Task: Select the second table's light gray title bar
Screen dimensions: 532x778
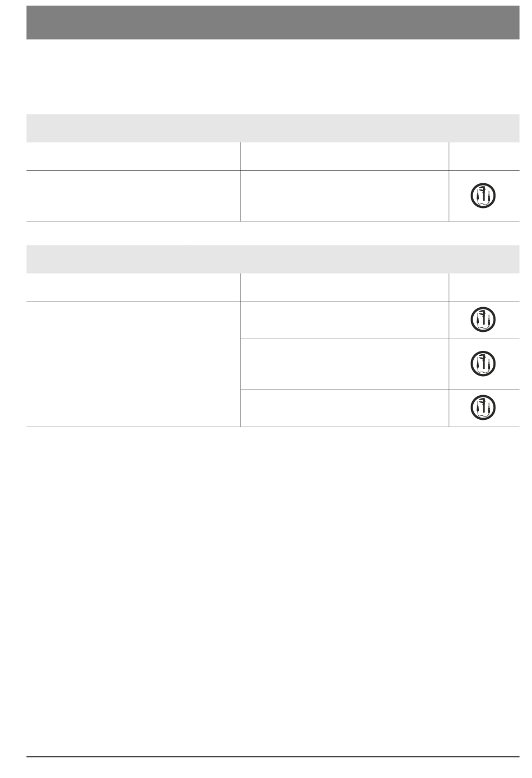Action: point(273,259)
